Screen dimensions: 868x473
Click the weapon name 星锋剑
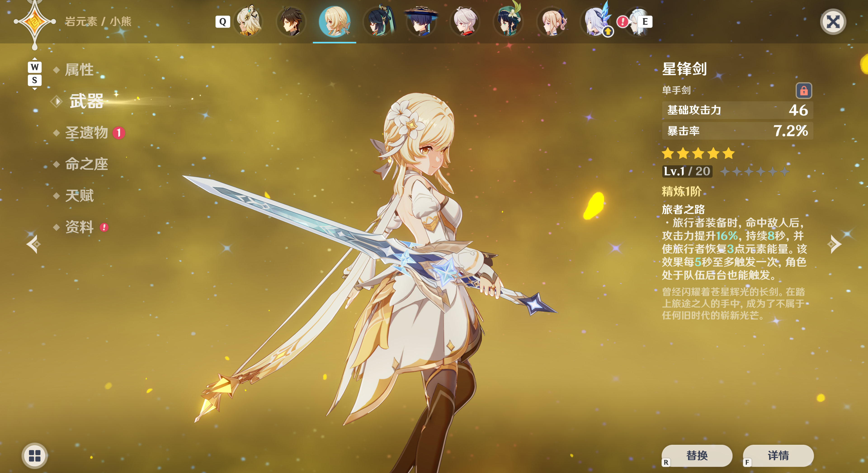tap(684, 69)
